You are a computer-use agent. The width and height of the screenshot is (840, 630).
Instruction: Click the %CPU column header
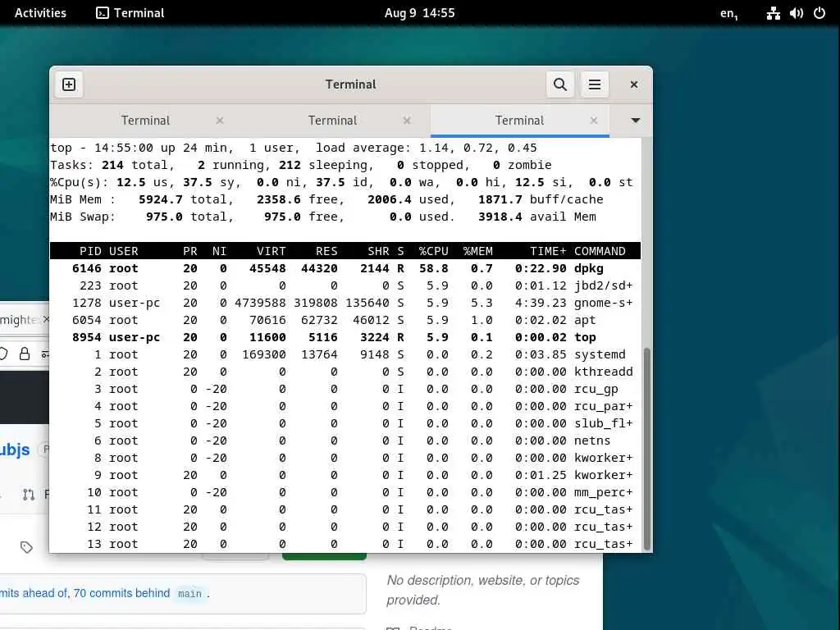(433, 251)
